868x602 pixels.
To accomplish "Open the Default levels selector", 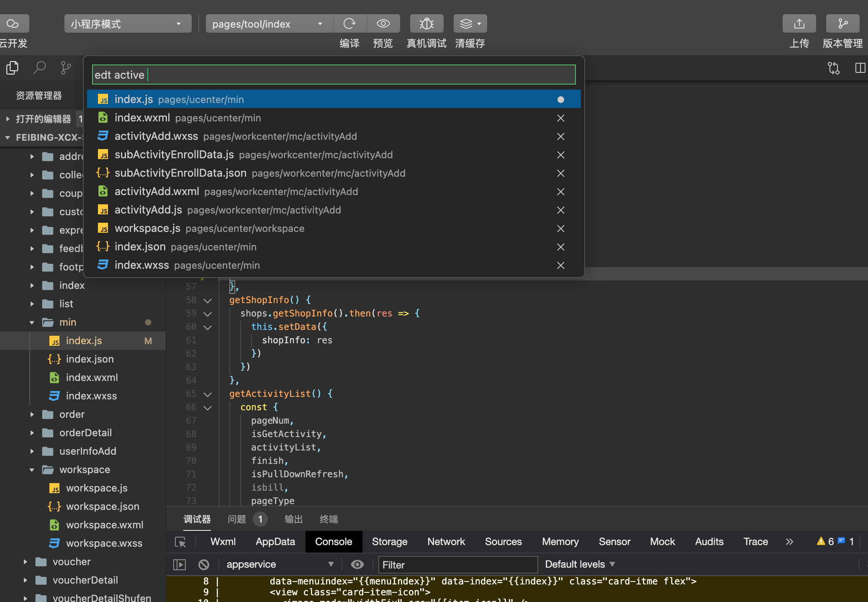I will 579,564.
